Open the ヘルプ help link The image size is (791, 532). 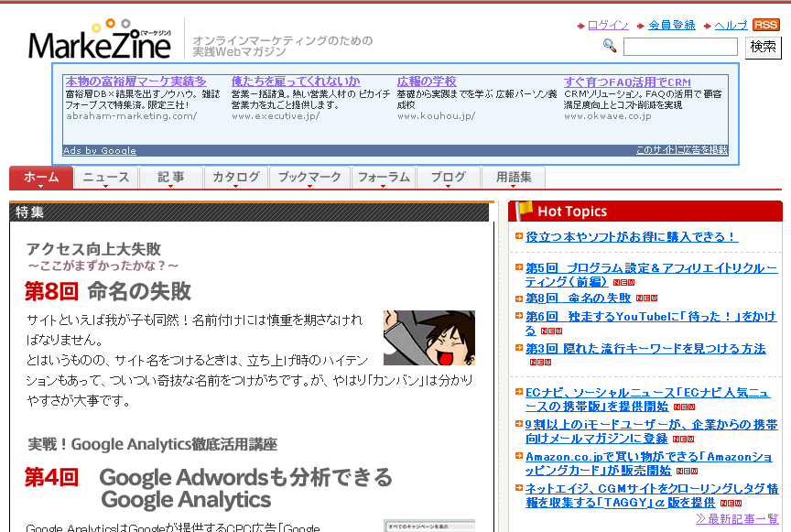[731, 26]
